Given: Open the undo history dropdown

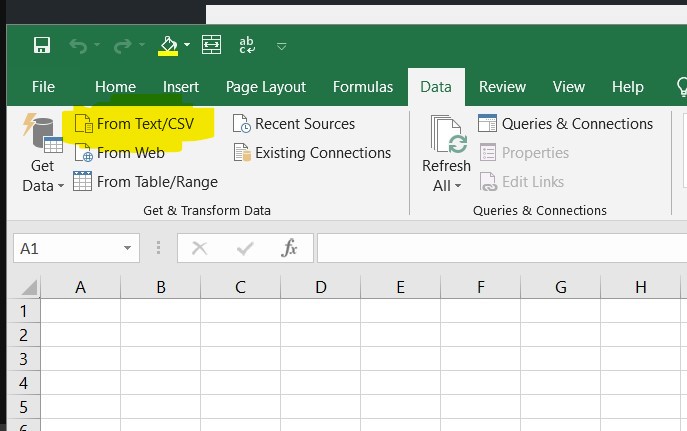Looking at the screenshot, I should click(97, 45).
